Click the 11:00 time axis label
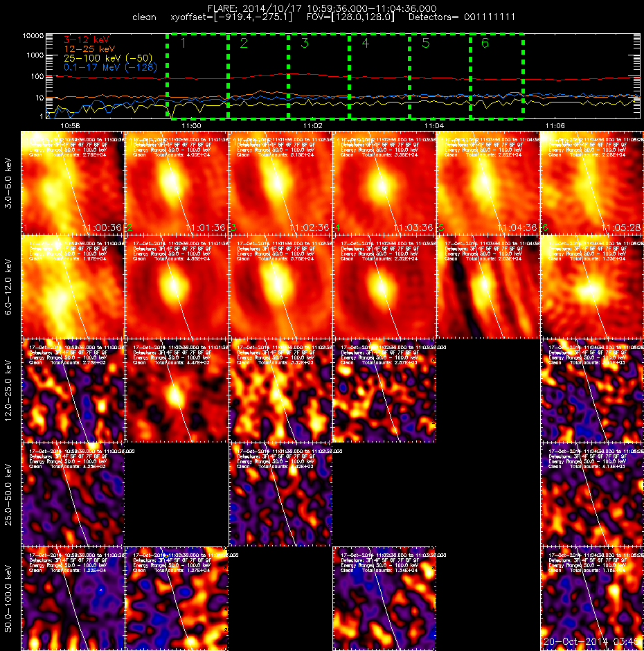Image resolution: width=644 pixels, height=651 pixels. tap(191, 125)
